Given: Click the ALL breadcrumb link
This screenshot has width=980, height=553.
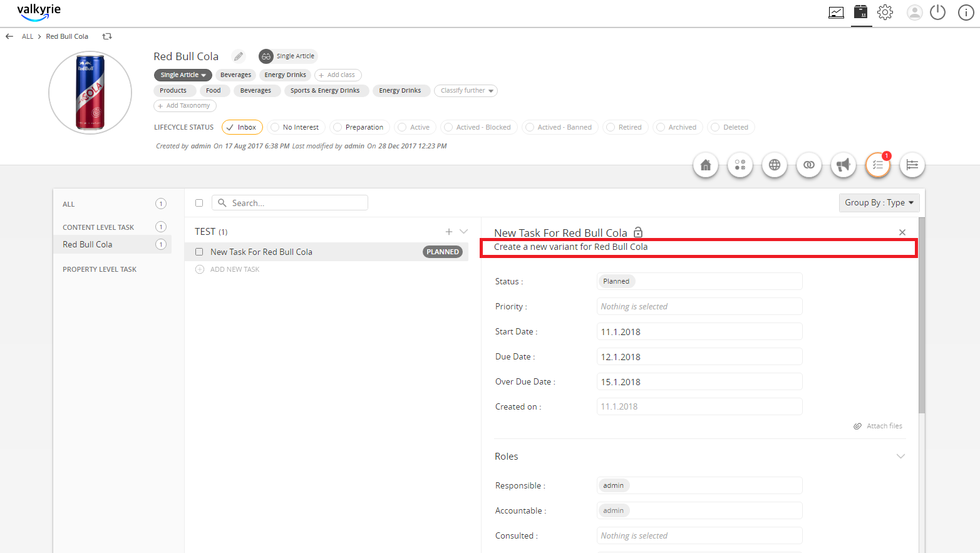Looking at the screenshot, I should 28,36.
